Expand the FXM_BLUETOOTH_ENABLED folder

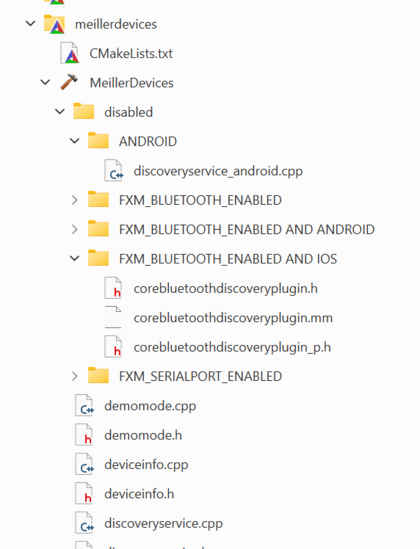[x=75, y=200]
